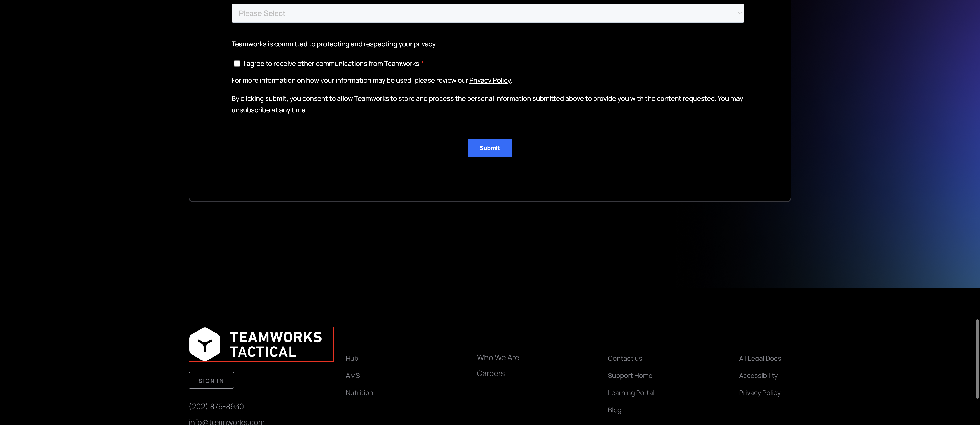Navigate to Who We Are
This screenshot has height=425, width=980.
tap(498, 357)
